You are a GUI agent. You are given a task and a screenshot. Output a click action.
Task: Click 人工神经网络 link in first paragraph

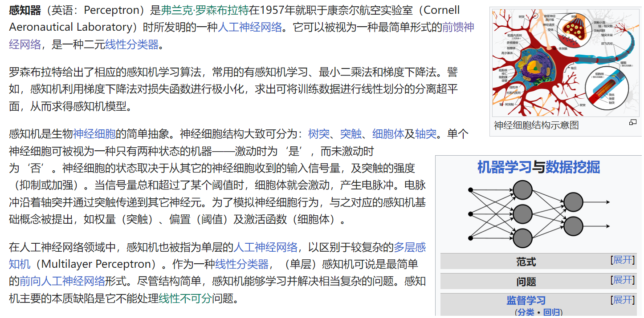pyautogui.click(x=250, y=27)
